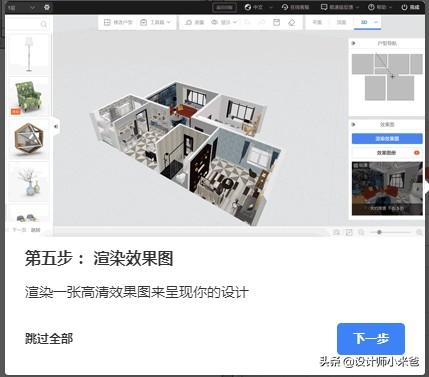This screenshot has height=377, width=429.
Task: Switch to the 3D view tab
Action: (364, 22)
